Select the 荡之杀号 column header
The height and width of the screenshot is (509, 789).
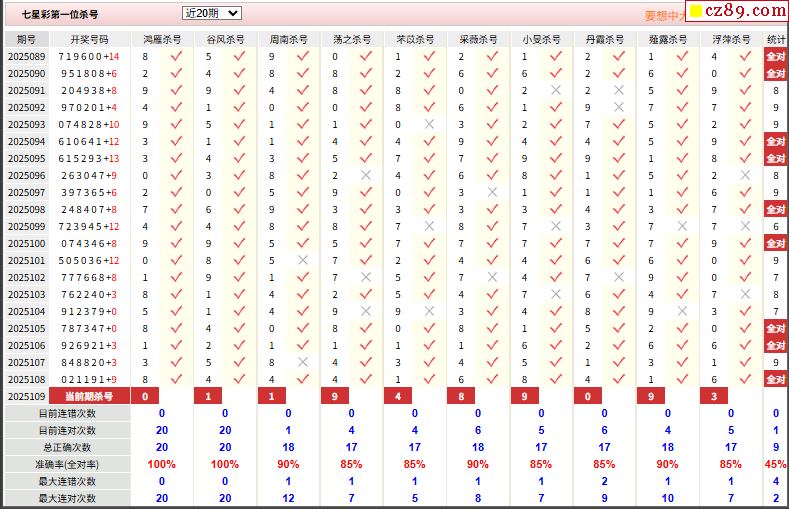(x=352, y=39)
